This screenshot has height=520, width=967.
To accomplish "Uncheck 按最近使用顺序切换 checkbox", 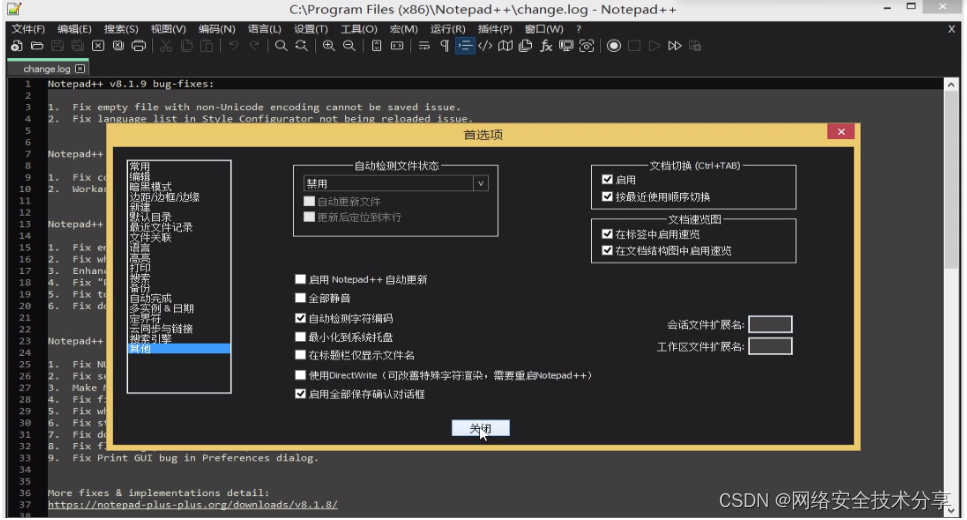I will click(x=607, y=197).
